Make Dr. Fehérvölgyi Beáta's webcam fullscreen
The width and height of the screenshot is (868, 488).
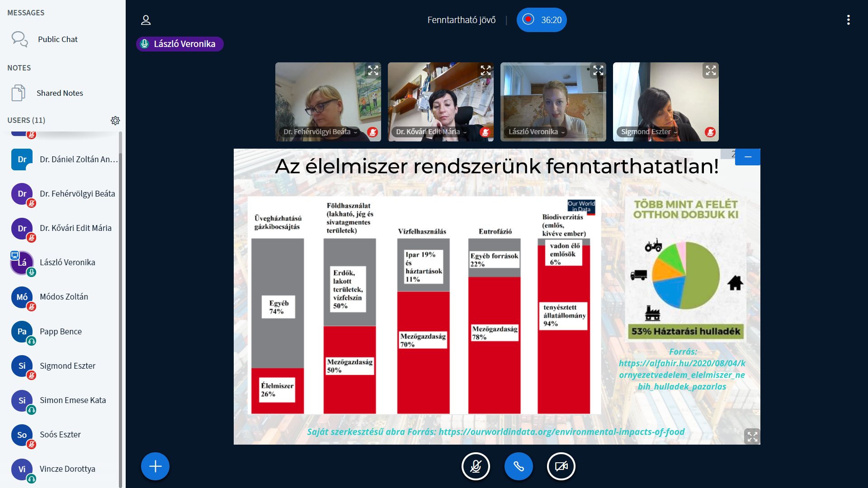373,70
